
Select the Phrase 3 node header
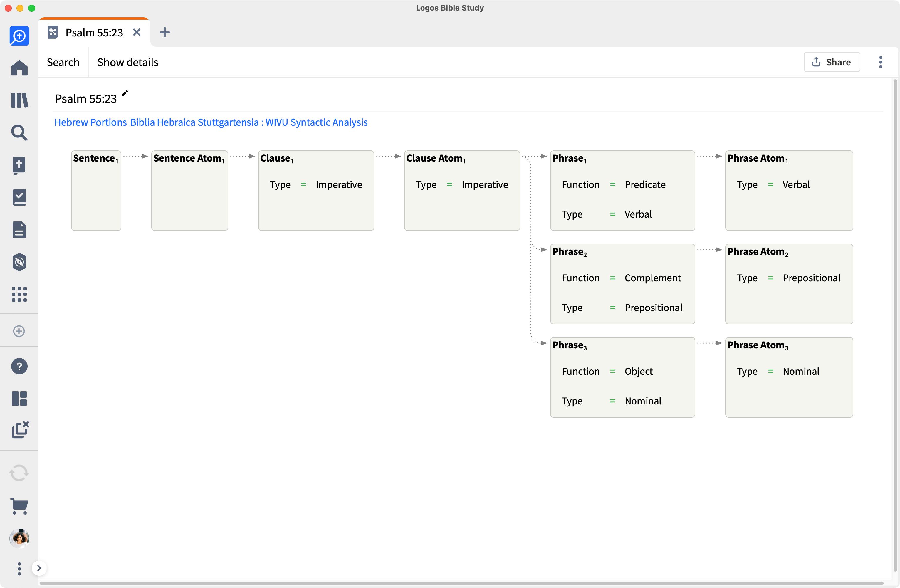pyautogui.click(x=570, y=345)
